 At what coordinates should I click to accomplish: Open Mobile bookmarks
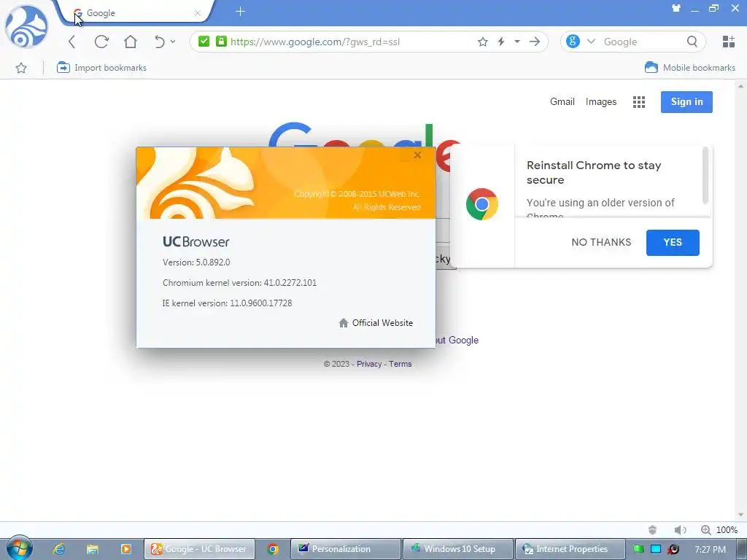[x=690, y=68]
